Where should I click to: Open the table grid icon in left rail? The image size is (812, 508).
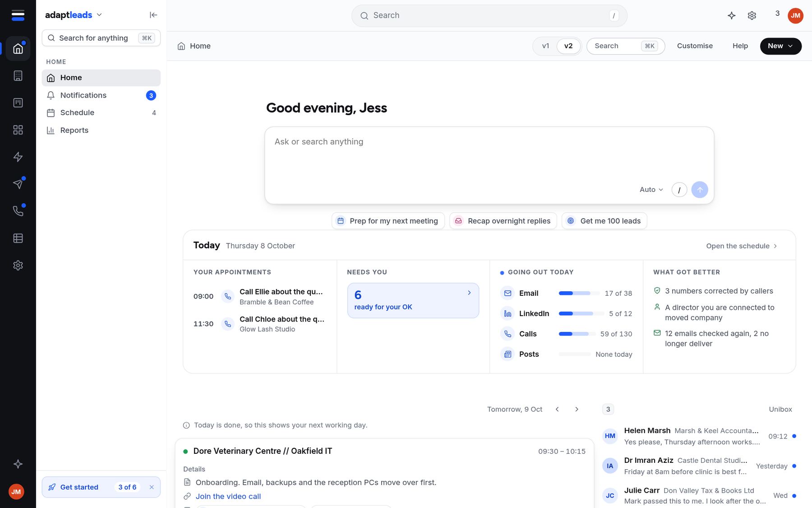tap(18, 238)
